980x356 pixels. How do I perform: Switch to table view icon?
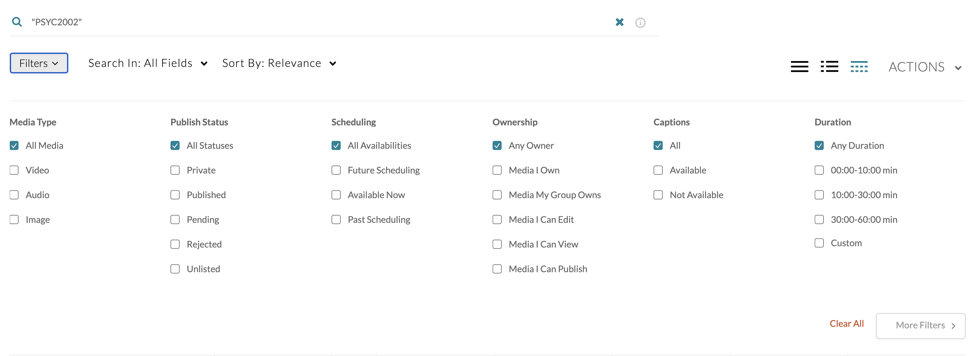pyautogui.click(x=859, y=67)
